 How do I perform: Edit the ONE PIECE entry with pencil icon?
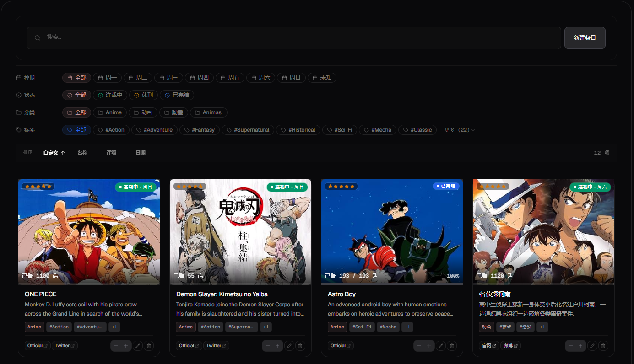tap(138, 346)
